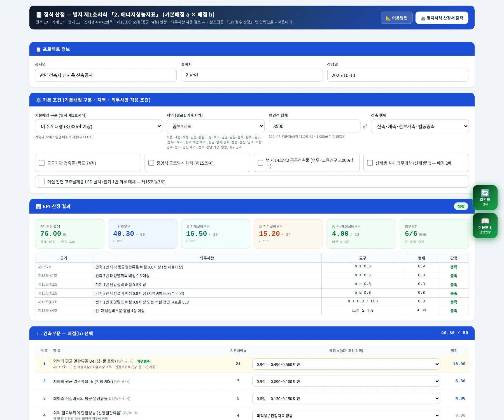Open 외벽의 평균 열관류율 배점 dropdown
Viewport: 504px width, 420px height.
346,364
